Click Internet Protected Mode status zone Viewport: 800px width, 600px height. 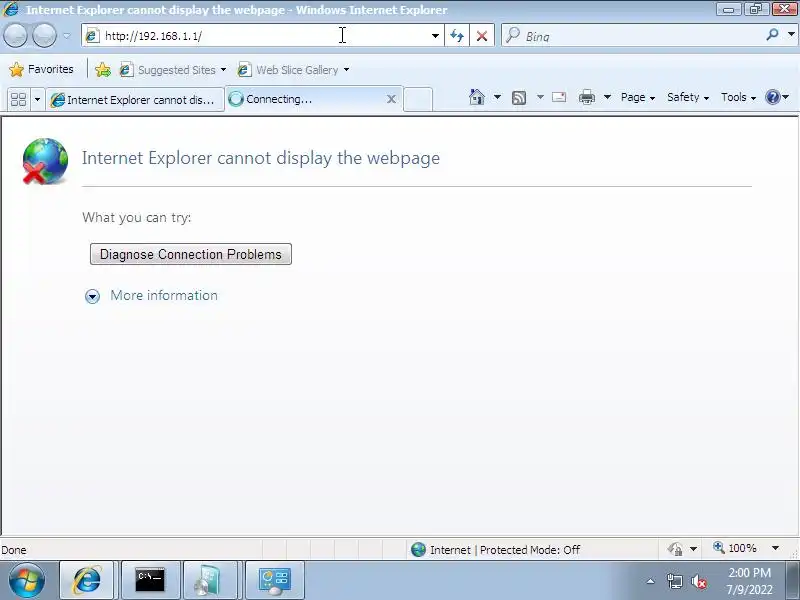click(x=496, y=549)
